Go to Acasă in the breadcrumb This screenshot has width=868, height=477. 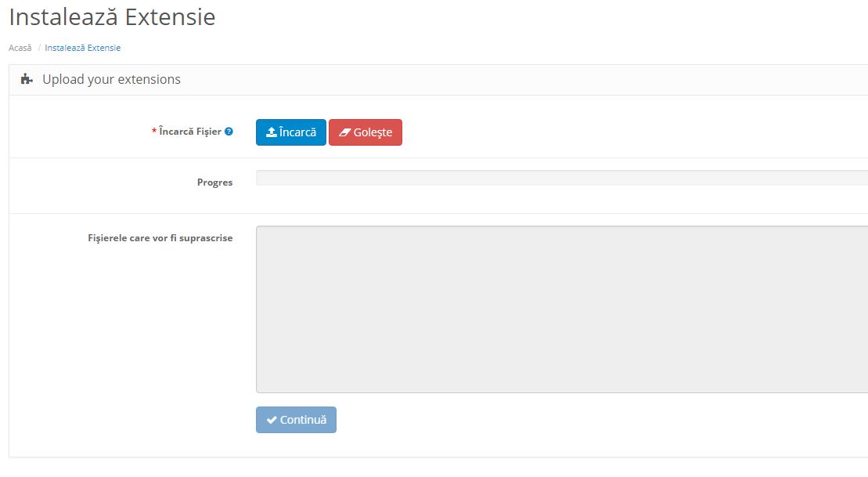pyautogui.click(x=20, y=48)
